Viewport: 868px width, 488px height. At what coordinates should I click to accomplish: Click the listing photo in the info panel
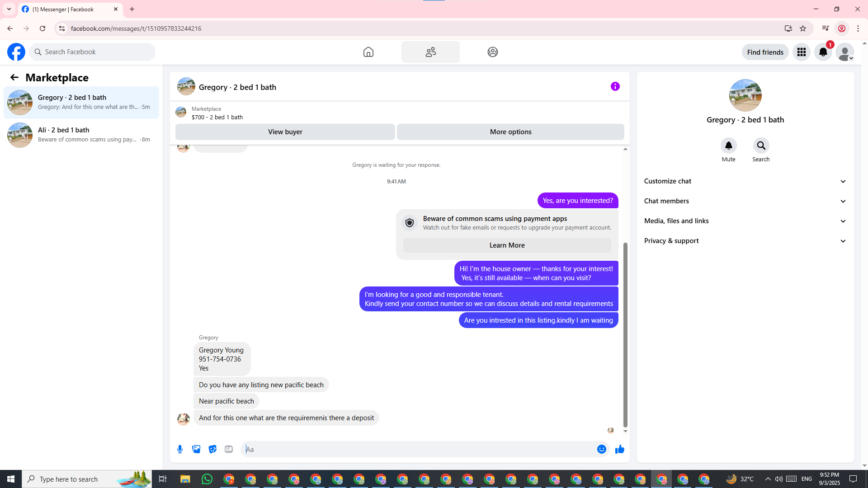[745, 95]
